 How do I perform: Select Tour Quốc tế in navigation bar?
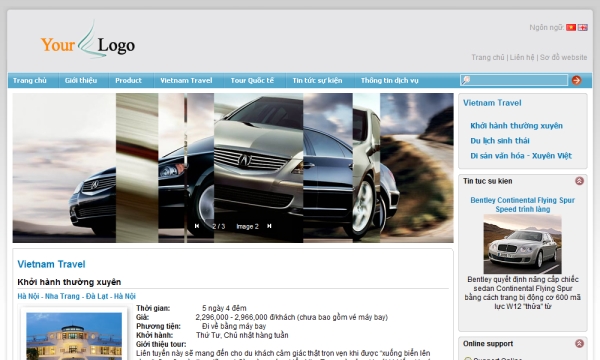click(252, 80)
